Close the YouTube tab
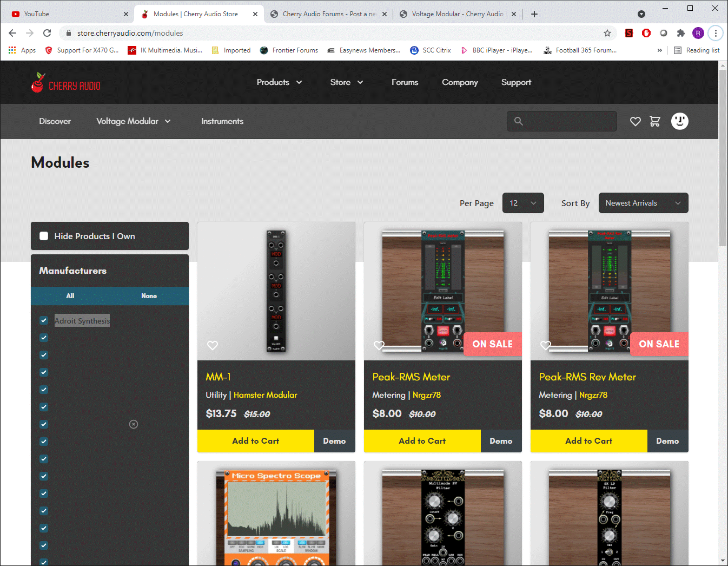 (126, 14)
